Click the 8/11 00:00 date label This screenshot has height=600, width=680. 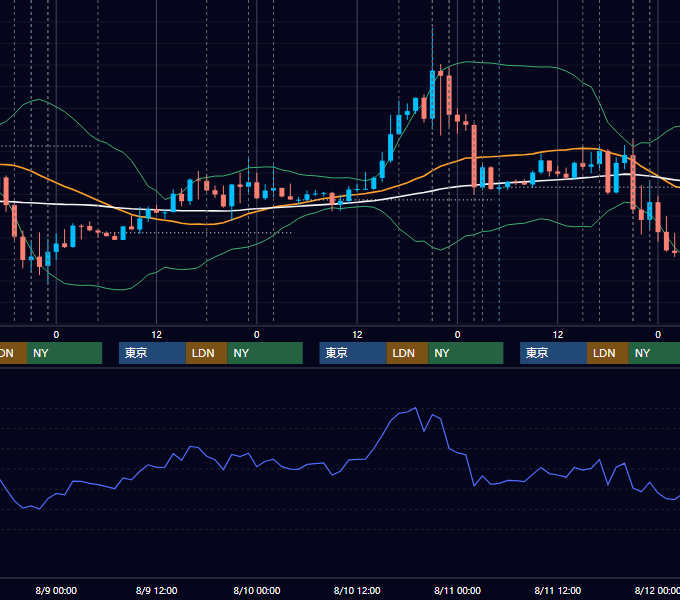pyautogui.click(x=458, y=590)
